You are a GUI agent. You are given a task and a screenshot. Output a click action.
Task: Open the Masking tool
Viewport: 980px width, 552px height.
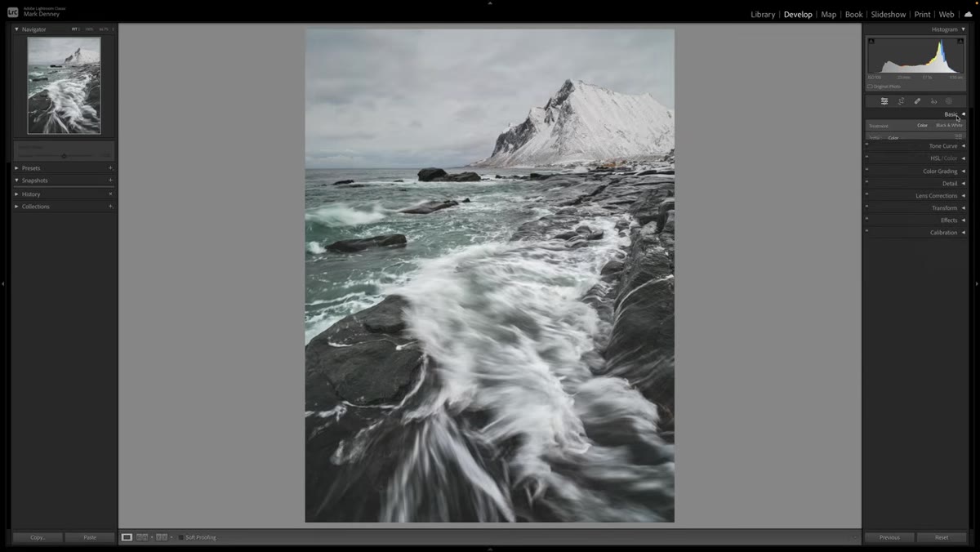point(949,101)
